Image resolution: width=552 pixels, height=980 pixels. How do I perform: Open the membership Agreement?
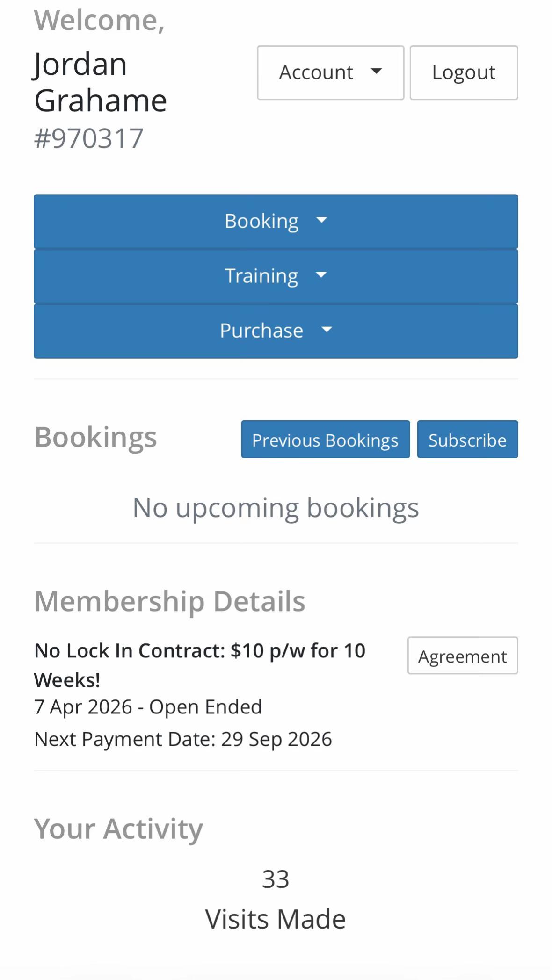462,656
